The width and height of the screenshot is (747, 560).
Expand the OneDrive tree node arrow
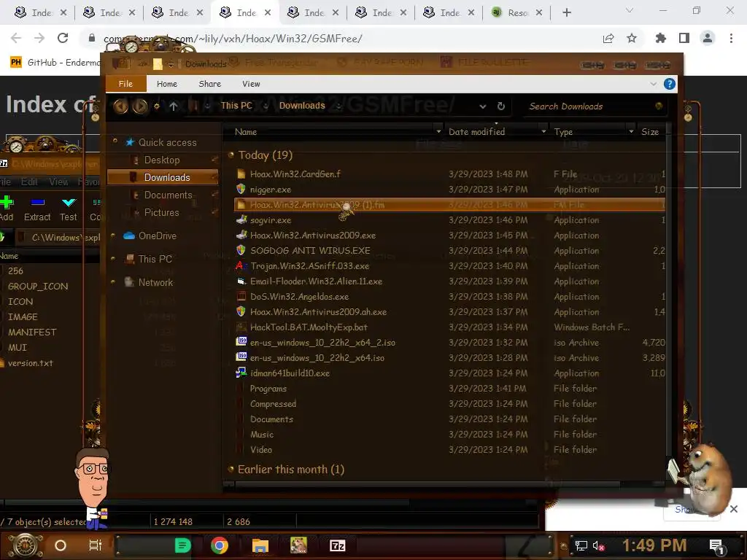[113, 236]
